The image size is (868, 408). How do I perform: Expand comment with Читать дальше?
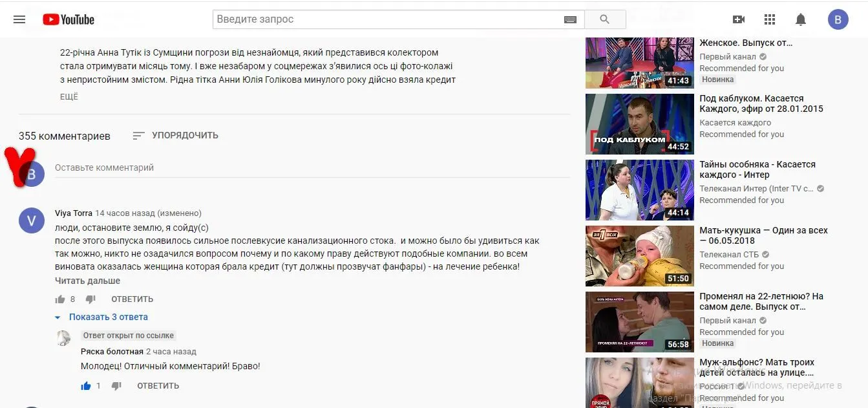87,281
